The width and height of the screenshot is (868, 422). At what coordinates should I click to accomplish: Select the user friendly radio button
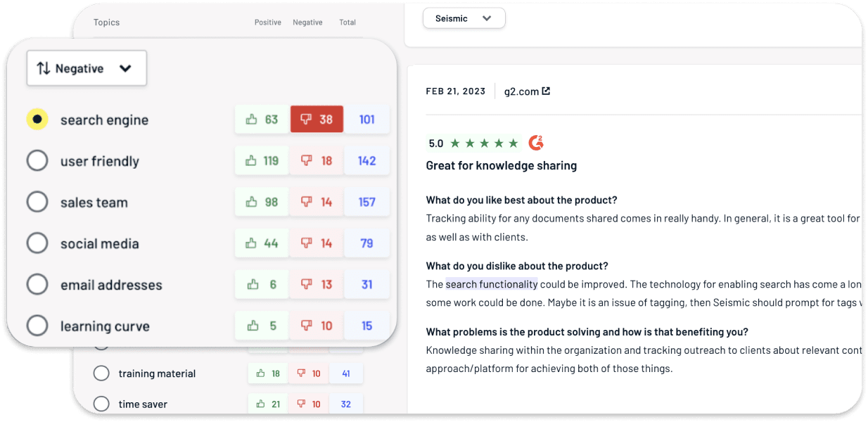pyautogui.click(x=37, y=161)
